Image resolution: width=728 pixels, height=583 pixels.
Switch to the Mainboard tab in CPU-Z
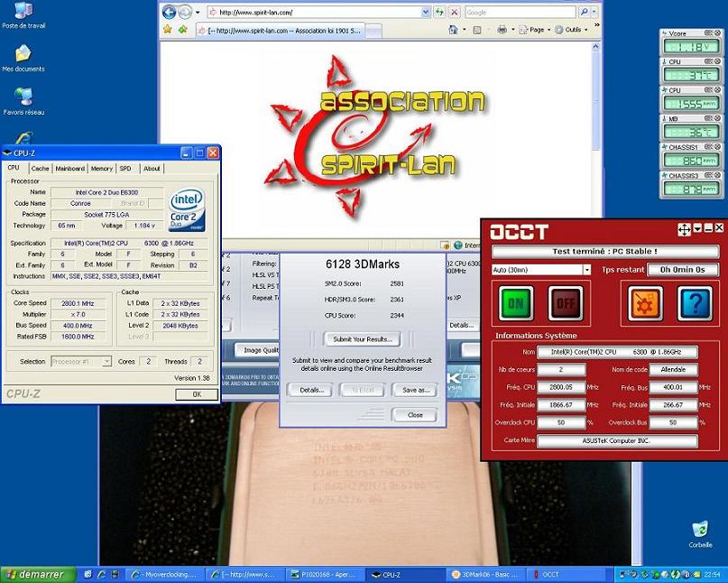[69, 168]
